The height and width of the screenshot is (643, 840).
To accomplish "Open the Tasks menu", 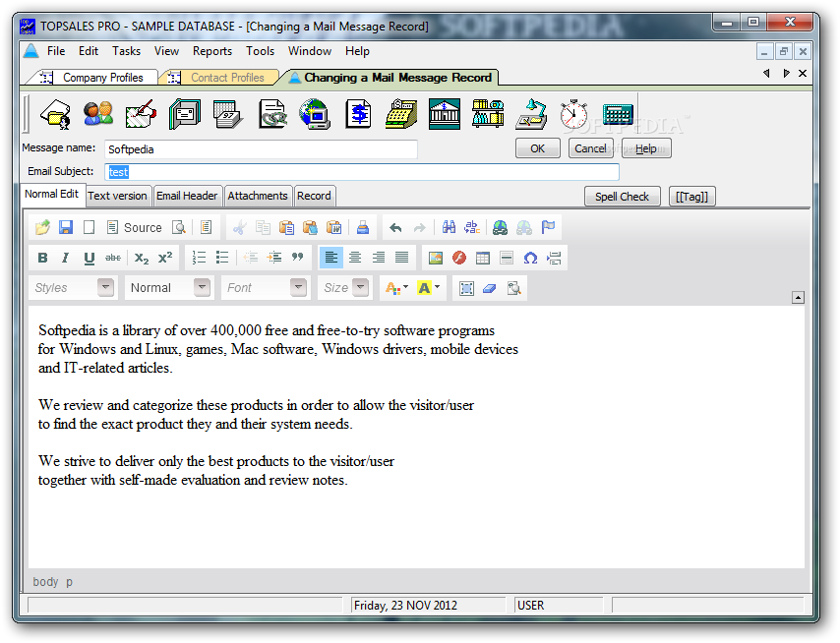I will coord(127,51).
